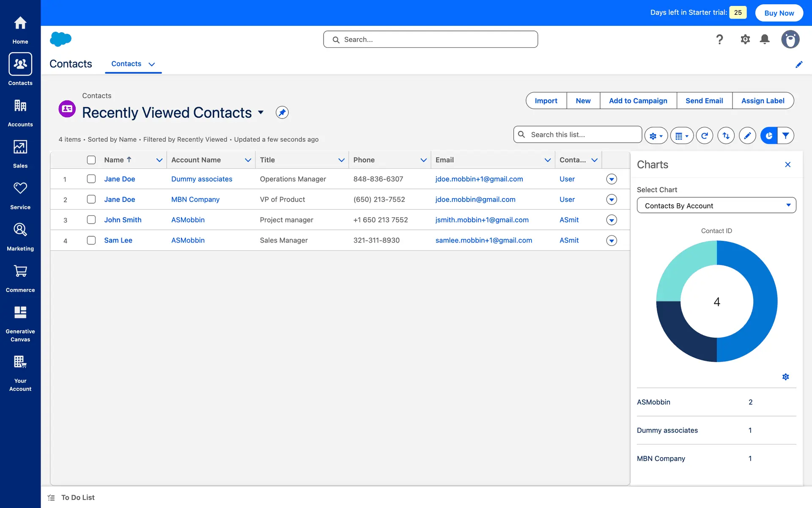Click the list view controls gear
The image size is (812, 508).
click(x=656, y=135)
